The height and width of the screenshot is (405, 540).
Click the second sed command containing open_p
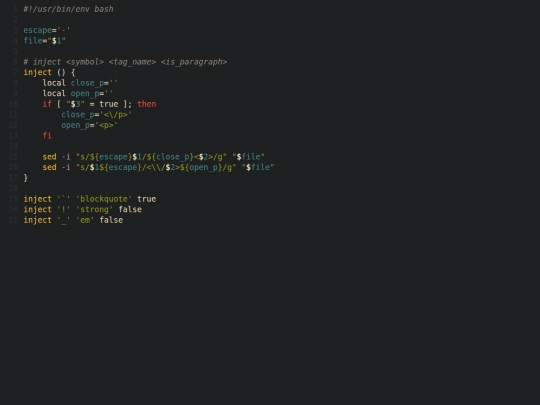point(158,167)
